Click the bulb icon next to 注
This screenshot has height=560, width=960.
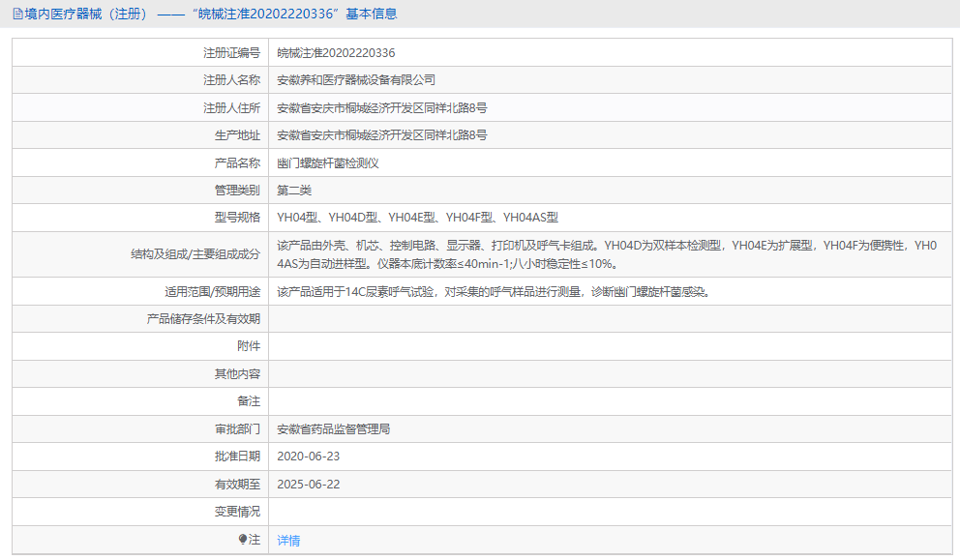(243, 539)
